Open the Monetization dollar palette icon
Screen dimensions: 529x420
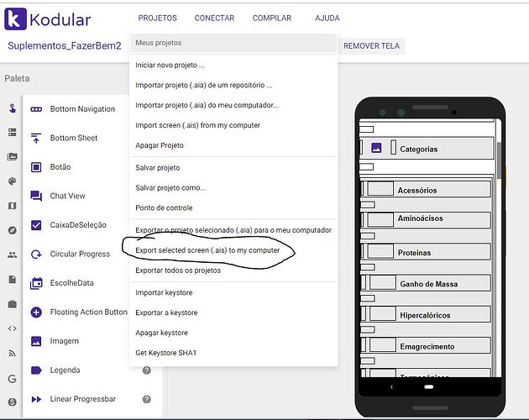pos(13,402)
